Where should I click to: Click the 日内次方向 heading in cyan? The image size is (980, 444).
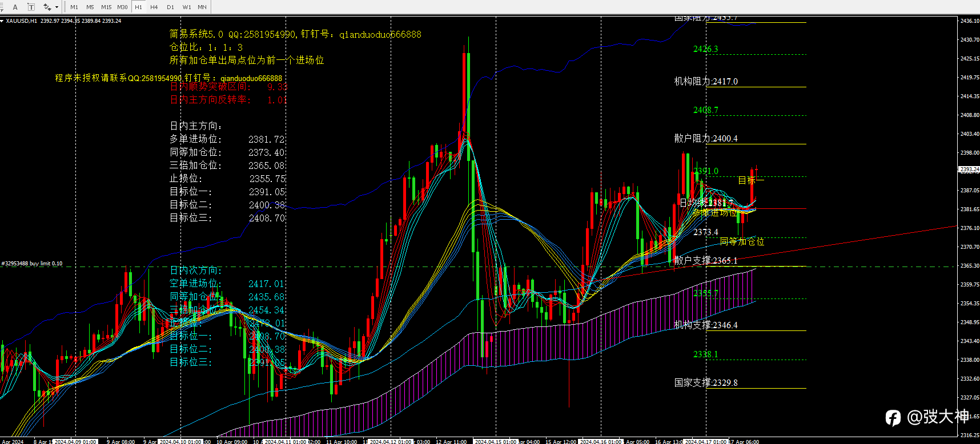[196, 271]
